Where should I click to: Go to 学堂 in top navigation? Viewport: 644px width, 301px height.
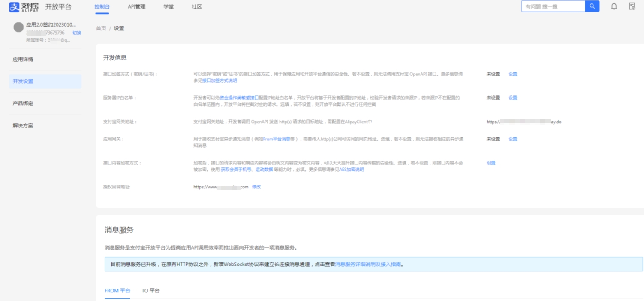point(169,7)
